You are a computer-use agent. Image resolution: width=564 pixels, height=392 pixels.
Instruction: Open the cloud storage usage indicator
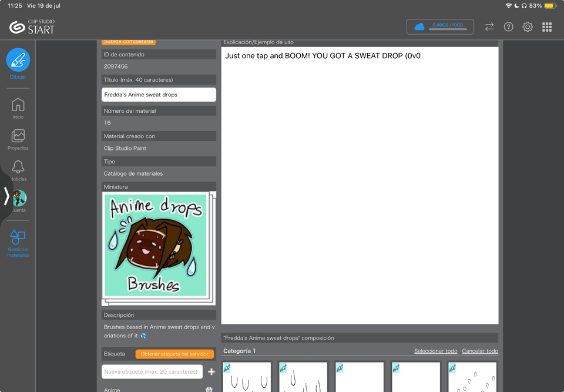pos(440,26)
